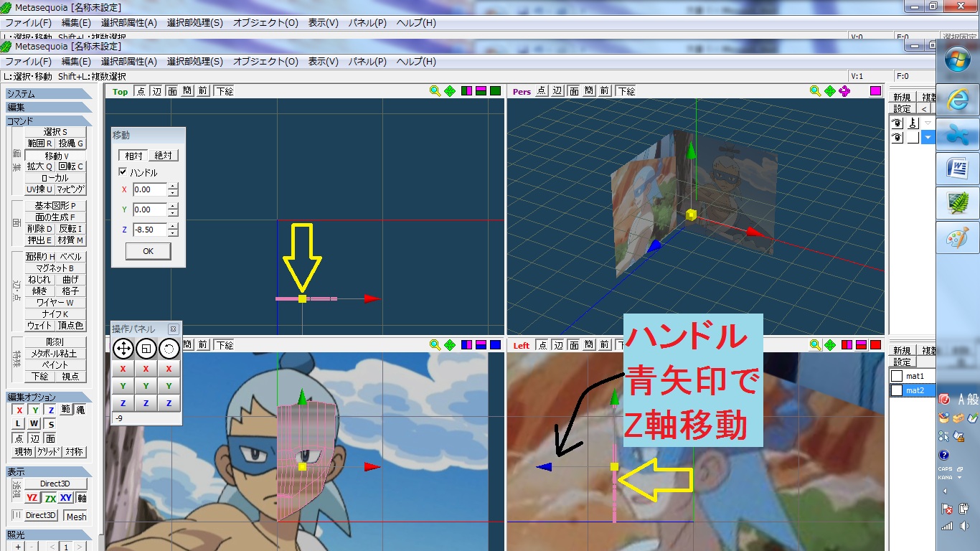Click the green pan icon in bottom-left view
980x551 pixels.
coord(450,345)
